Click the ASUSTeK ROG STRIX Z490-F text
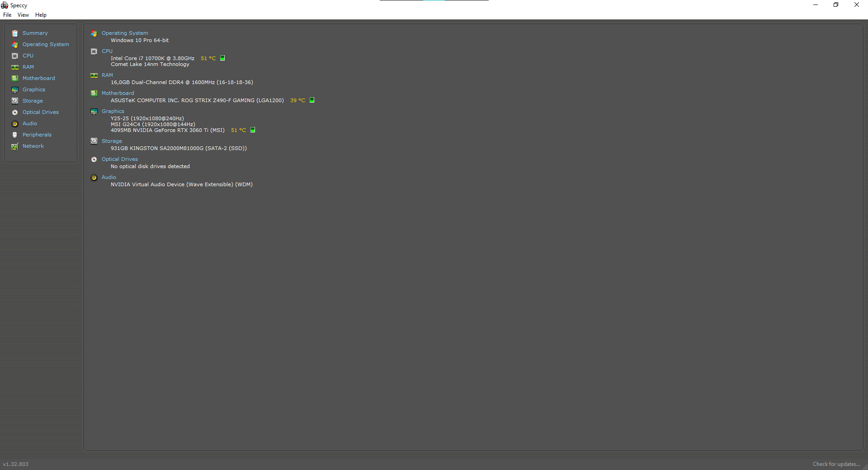Screen dimensions: 868x470 tap(197, 100)
